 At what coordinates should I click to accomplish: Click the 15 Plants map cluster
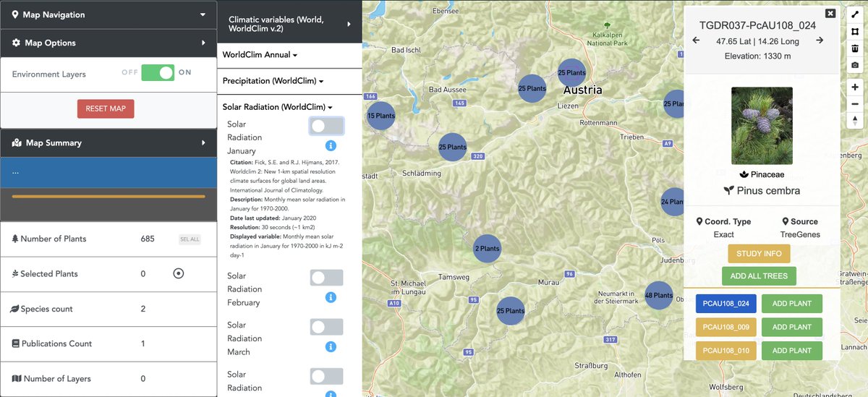[380, 116]
